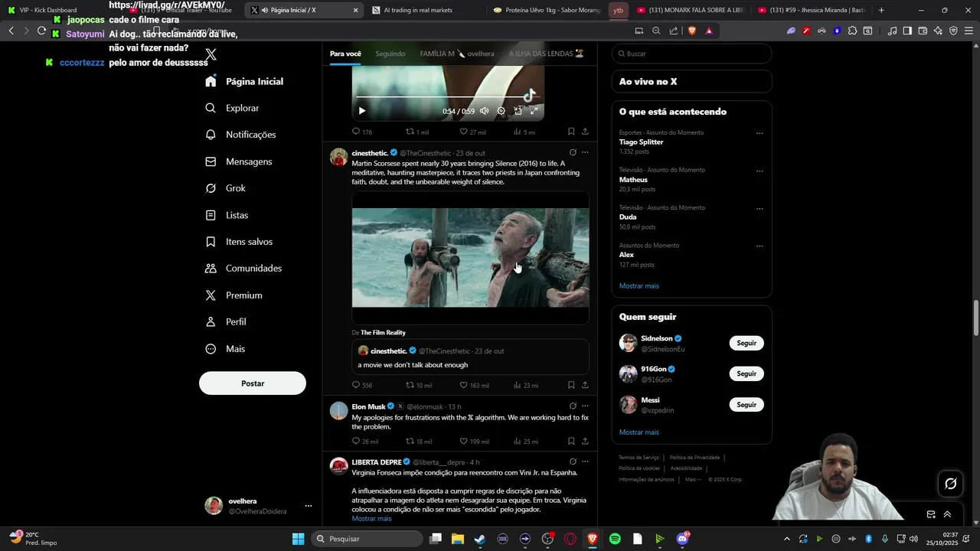Viewport: 980px width, 551px height.
Task: Follow 916Gon with Seguir button
Action: coord(746,373)
